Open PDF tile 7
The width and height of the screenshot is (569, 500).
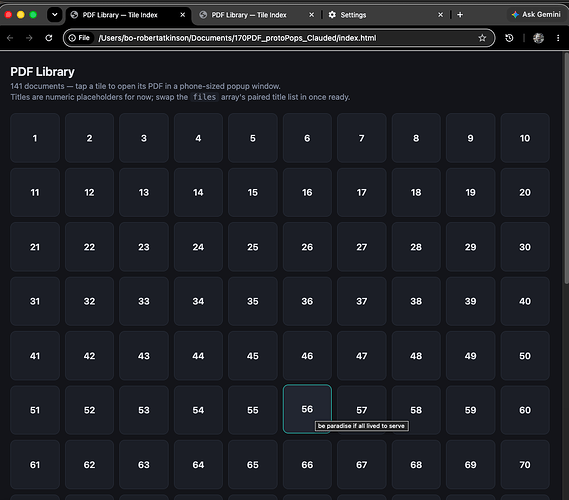click(361, 138)
